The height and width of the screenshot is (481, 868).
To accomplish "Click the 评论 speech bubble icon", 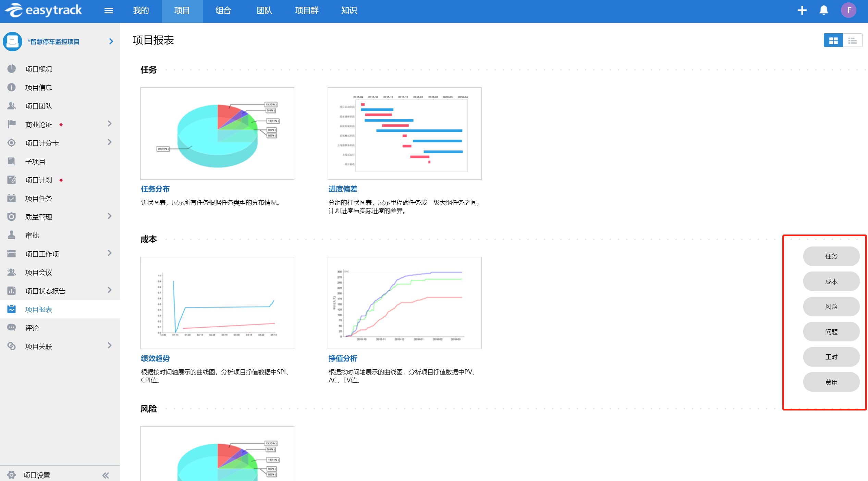I will pos(12,328).
